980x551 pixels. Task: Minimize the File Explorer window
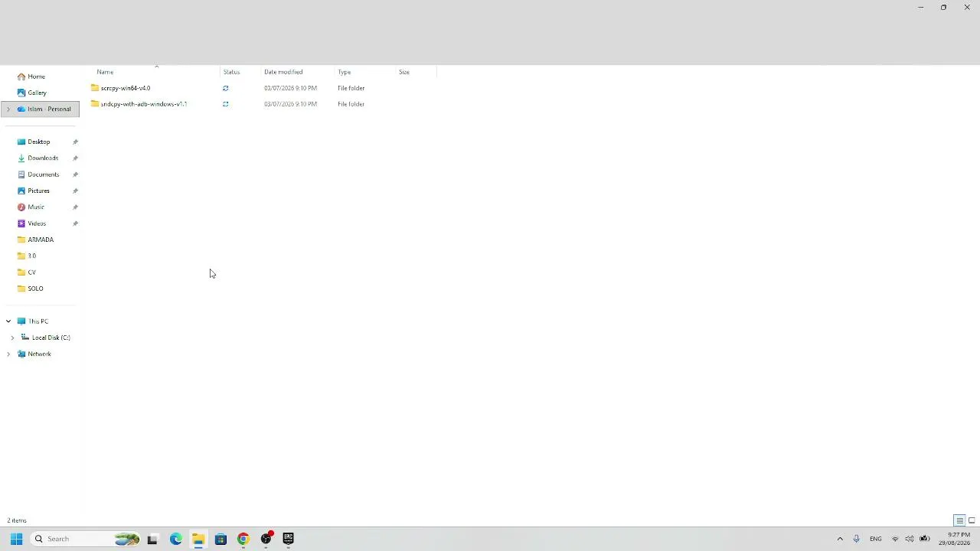click(x=920, y=7)
